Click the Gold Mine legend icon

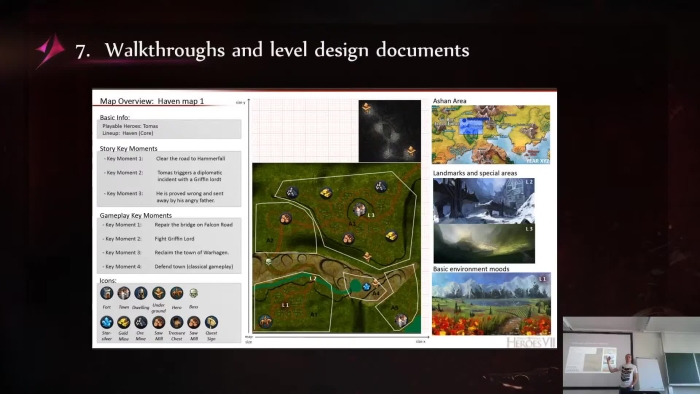pos(124,322)
